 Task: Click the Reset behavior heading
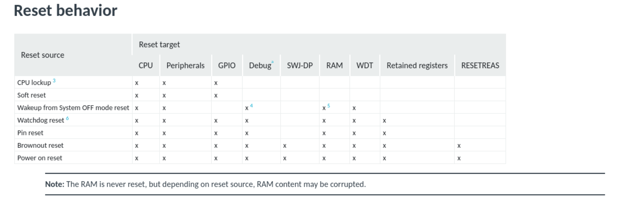(65, 11)
